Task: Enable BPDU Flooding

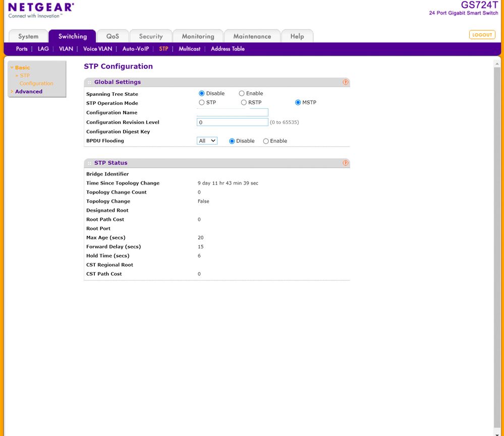Action: click(266, 141)
